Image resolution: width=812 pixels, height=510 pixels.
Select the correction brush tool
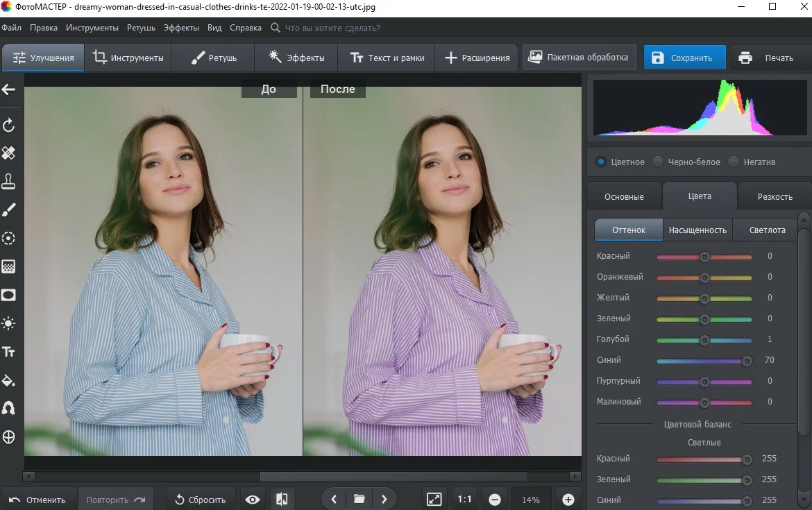point(8,210)
